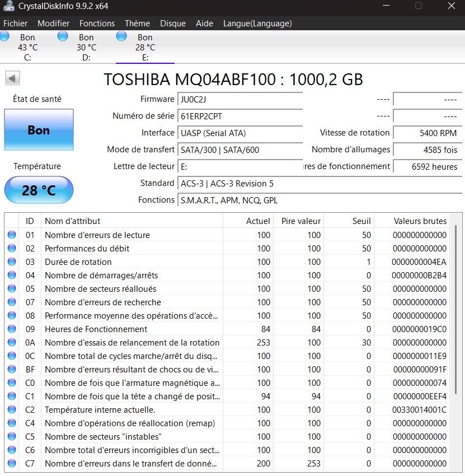Select drive D: tab showing 30 °C
This screenshot has width=465, height=476.
pyautogui.click(x=86, y=47)
